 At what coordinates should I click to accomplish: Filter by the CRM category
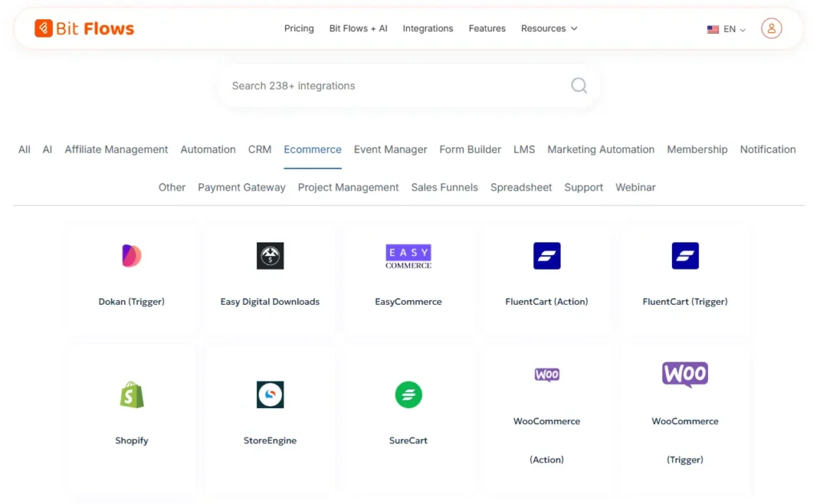pyautogui.click(x=259, y=150)
